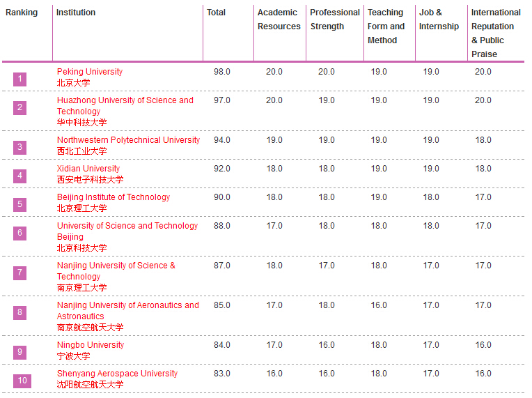Click rank badge number 5
Image resolution: width=532 pixels, height=398 pixels.
pos(19,204)
